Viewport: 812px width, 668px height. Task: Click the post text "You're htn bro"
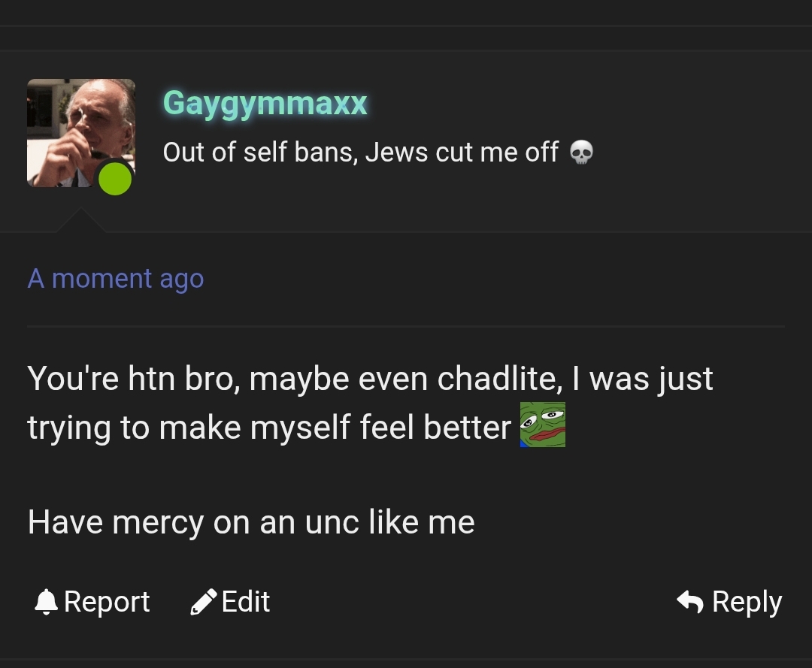pos(134,379)
